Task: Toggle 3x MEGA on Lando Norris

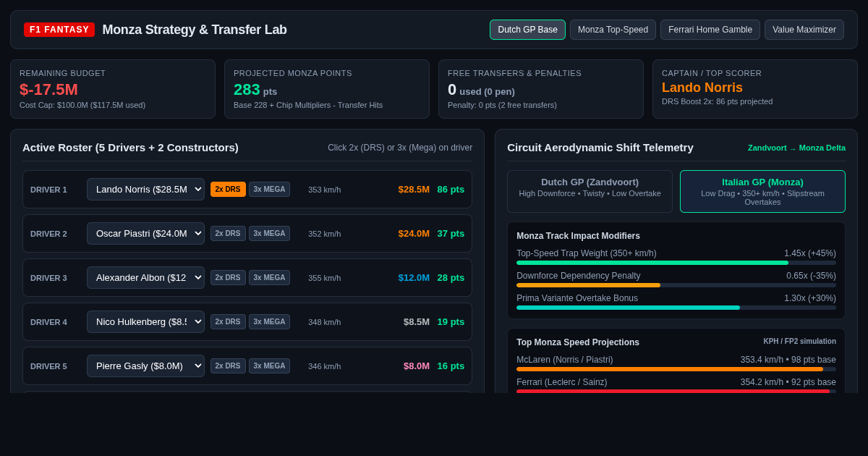Action: coord(269,189)
